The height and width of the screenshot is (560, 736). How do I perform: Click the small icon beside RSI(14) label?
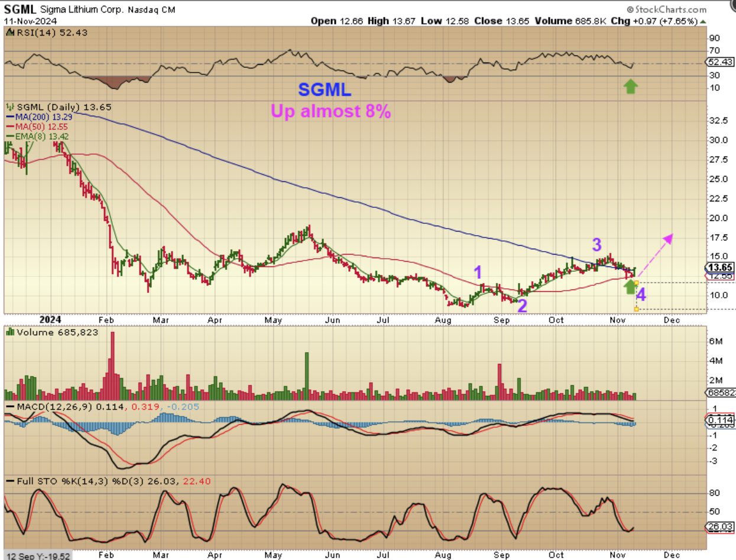(10, 32)
